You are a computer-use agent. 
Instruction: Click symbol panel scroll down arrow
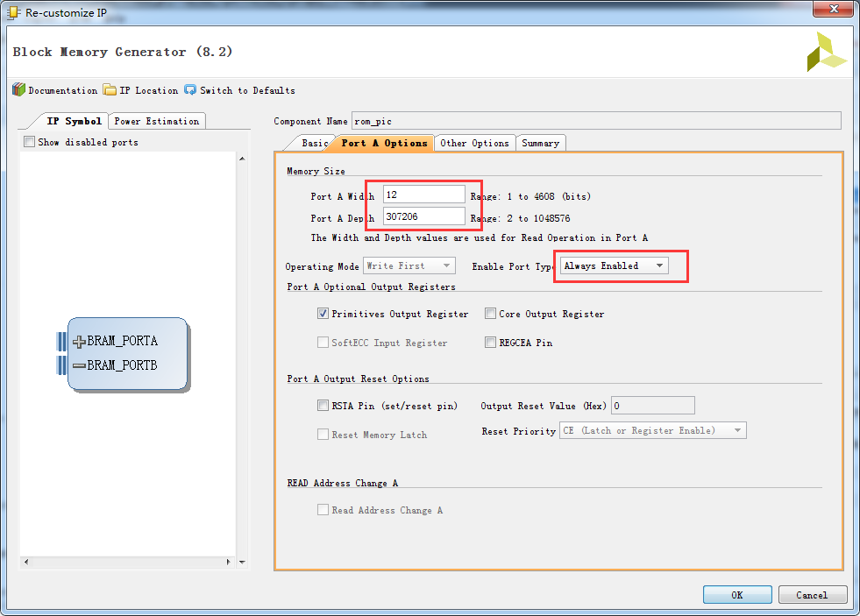click(242, 563)
